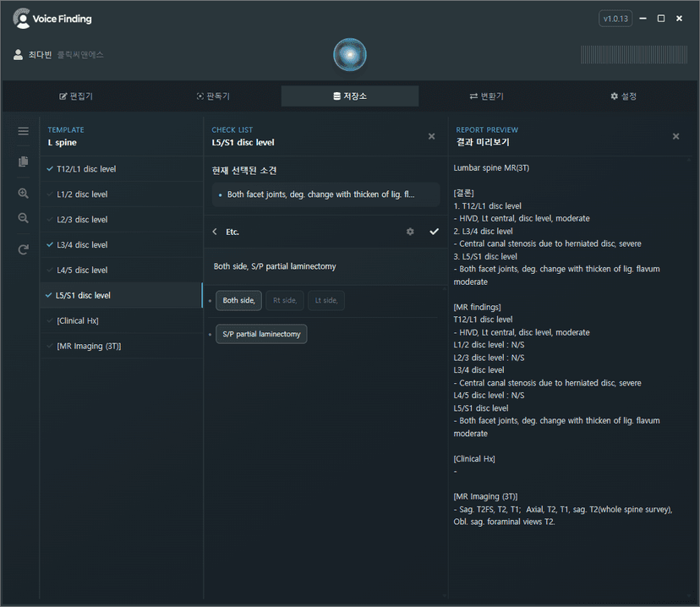Click the copy documents icon in sidebar
Screen dimensions: 700x607
coord(23,161)
